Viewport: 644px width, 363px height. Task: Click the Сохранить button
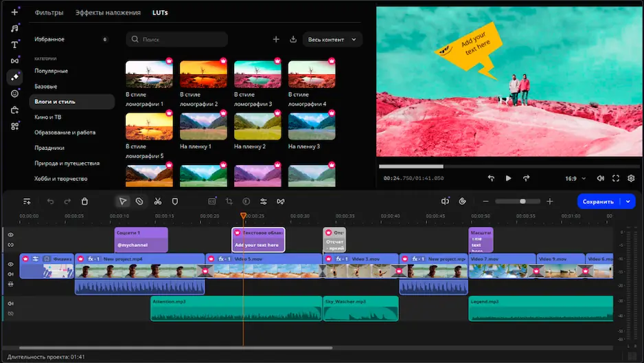tap(598, 201)
